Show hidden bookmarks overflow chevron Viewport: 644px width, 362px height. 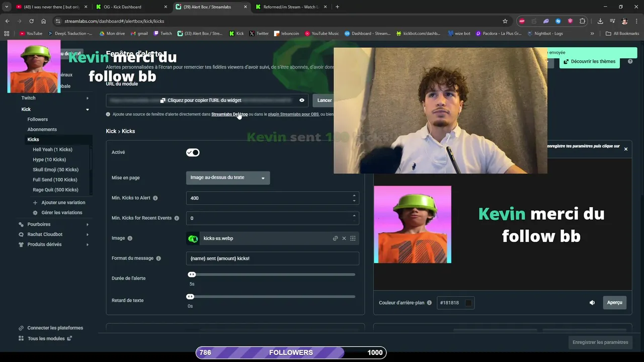[592, 34]
